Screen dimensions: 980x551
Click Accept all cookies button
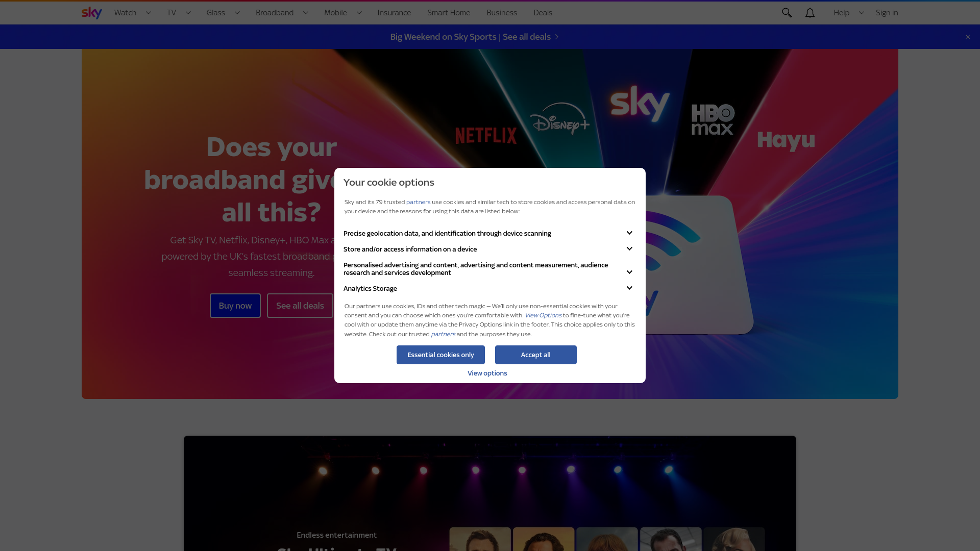(535, 355)
